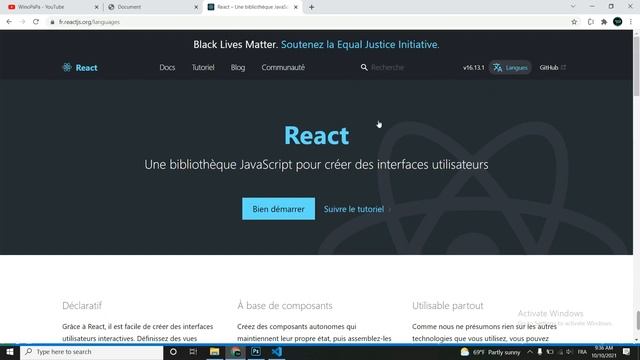Open a new browser tab

(311, 7)
